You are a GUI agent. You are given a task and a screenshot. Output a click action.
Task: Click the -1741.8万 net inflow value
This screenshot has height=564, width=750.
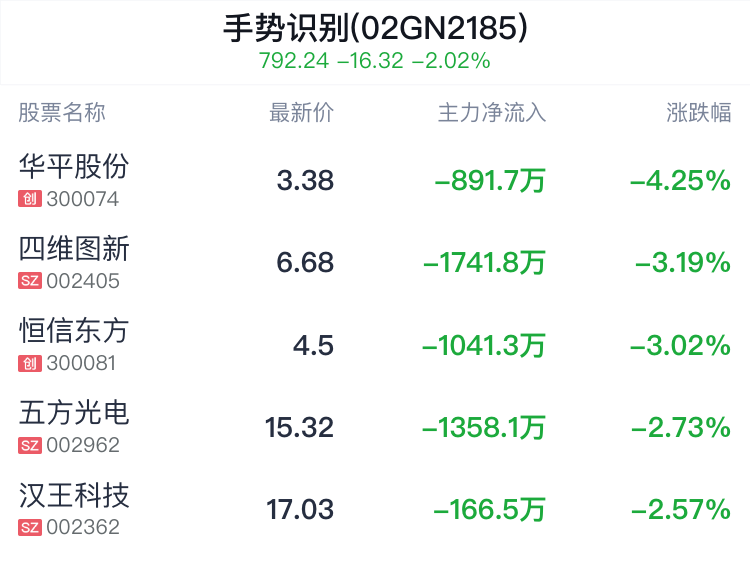(484, 263)
